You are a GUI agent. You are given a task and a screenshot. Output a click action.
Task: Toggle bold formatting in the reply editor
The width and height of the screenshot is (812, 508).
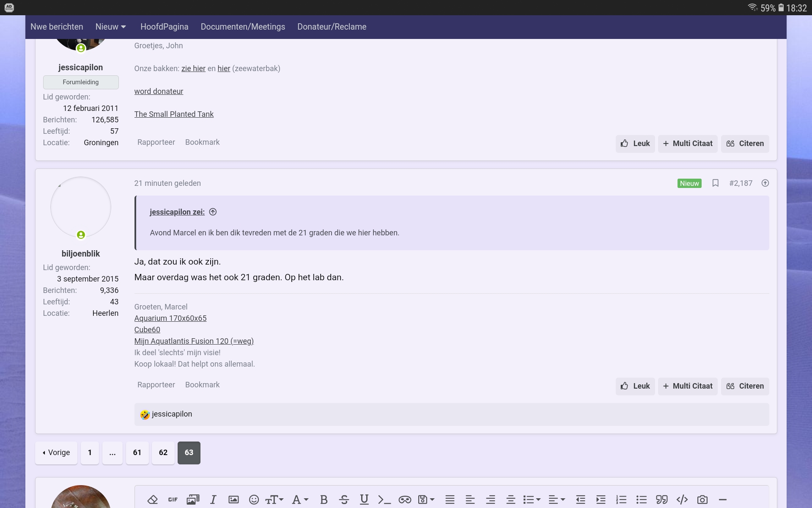coord(324,500)
